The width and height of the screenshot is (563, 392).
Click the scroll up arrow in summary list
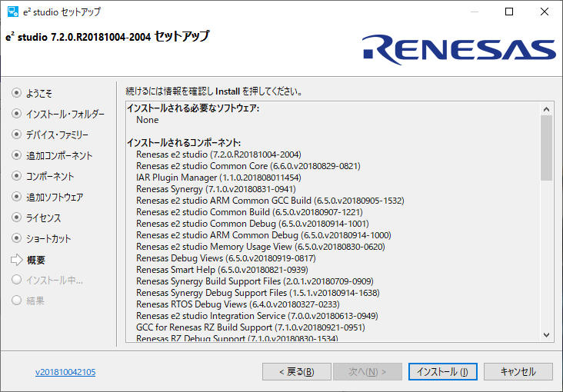click(x=547, y=109)
